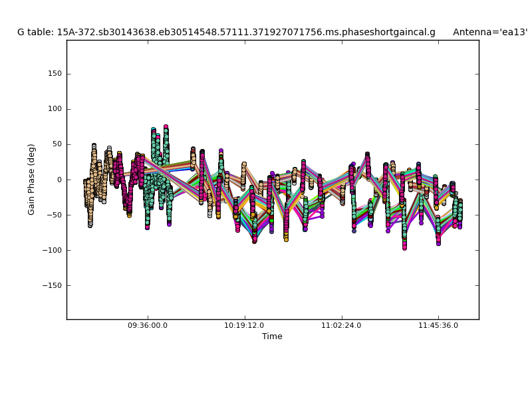532x399 pixels.
Task: Click the lowest pink data point near −100 degrees
Action: 404,247
